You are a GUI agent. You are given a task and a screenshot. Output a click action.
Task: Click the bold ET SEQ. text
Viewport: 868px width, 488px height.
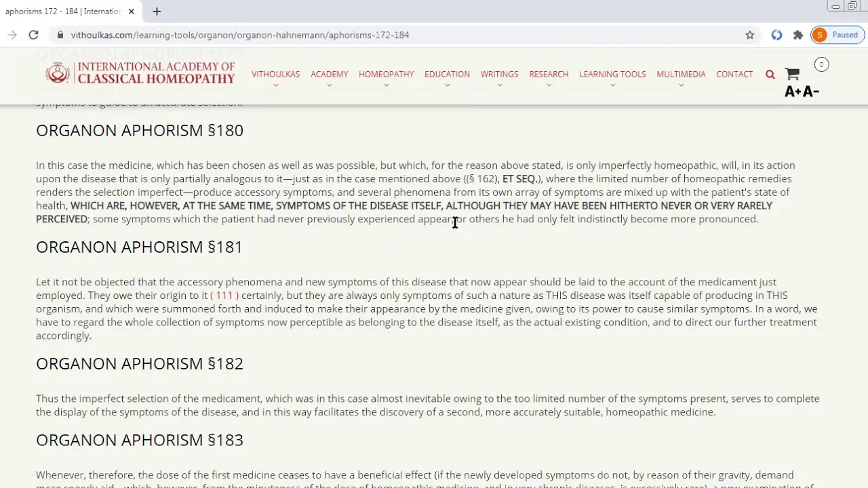coord(521,179)
